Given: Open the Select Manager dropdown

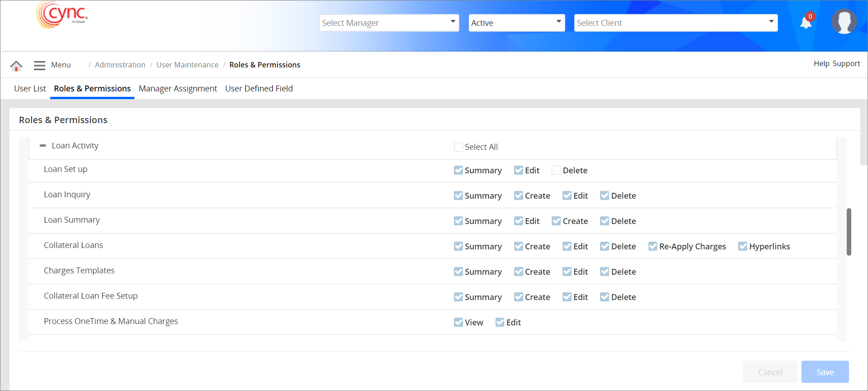Looking at the screenshot, I should (389, 23).
